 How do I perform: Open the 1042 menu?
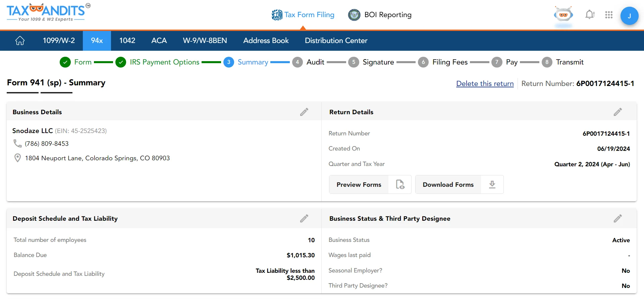tap(127, 41)
